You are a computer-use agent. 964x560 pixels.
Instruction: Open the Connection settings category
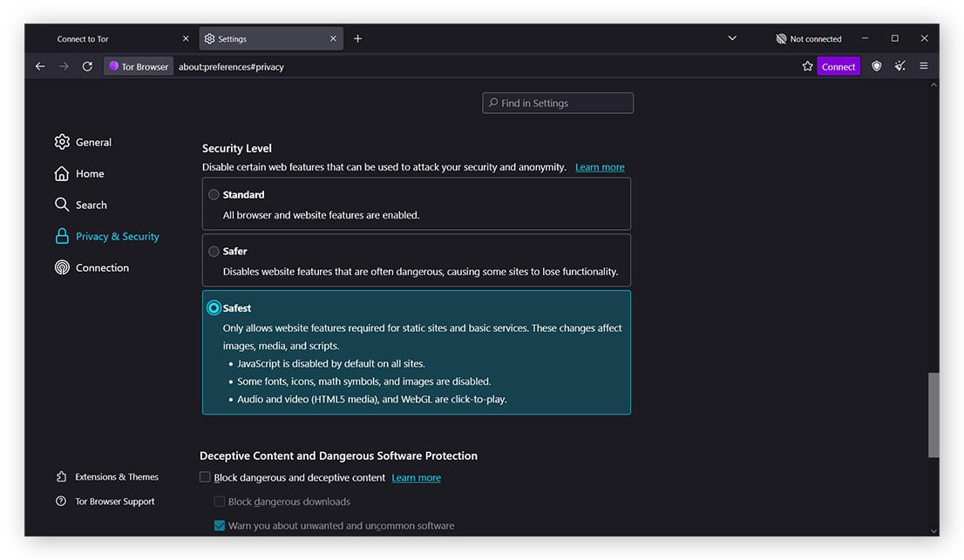101,268
